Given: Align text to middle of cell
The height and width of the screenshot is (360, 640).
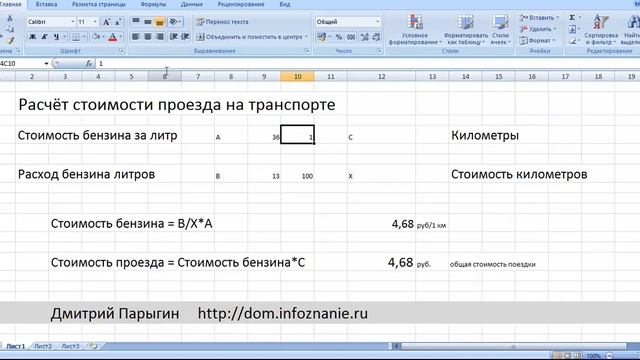Looking at the screenshot, I should tap(148, 22).
